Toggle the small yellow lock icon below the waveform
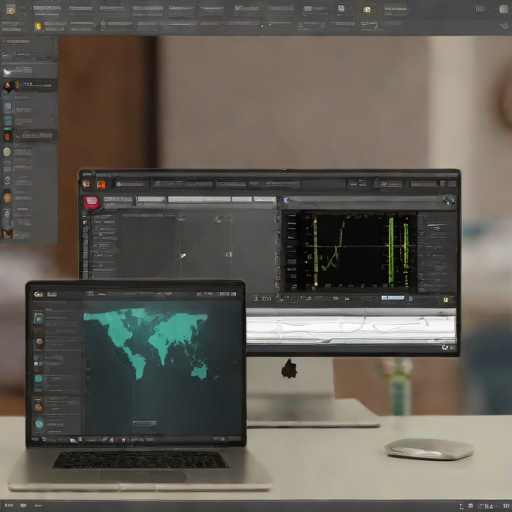 pyautogui.click(x=446, y=300)
